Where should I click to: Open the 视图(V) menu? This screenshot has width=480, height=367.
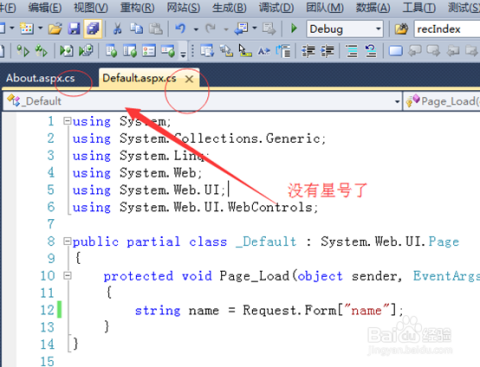coord(91,7)
